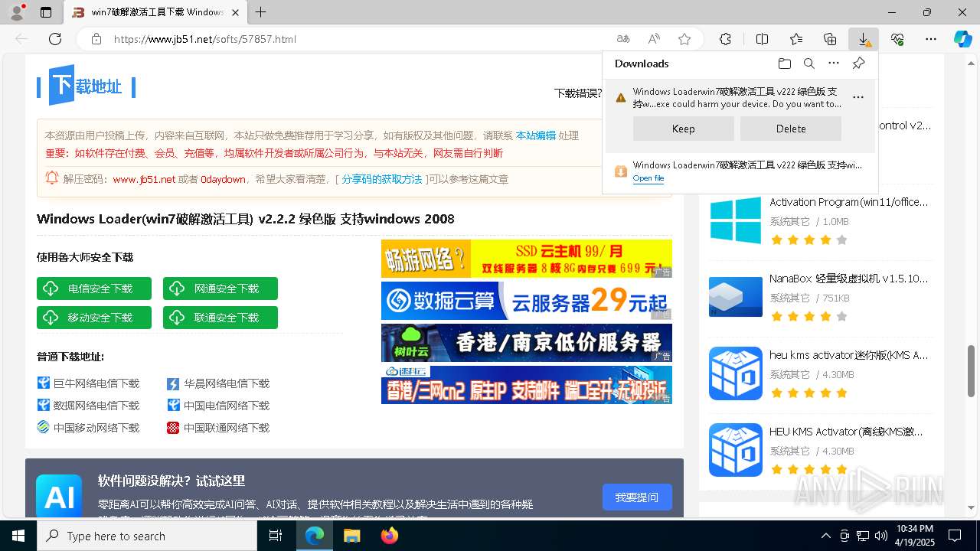Click 数掘云算 云服务器 ad banner
Screen dimensions: 980x551
527,301
